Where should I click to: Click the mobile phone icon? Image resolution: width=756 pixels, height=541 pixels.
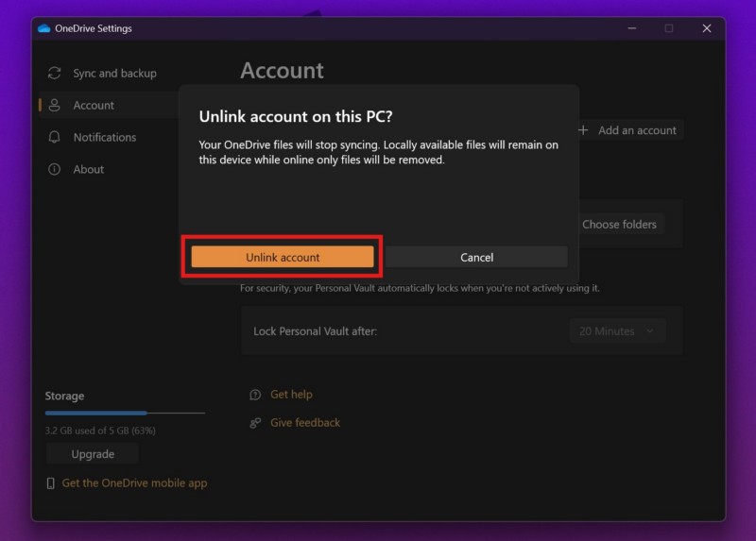pos(51,483)
